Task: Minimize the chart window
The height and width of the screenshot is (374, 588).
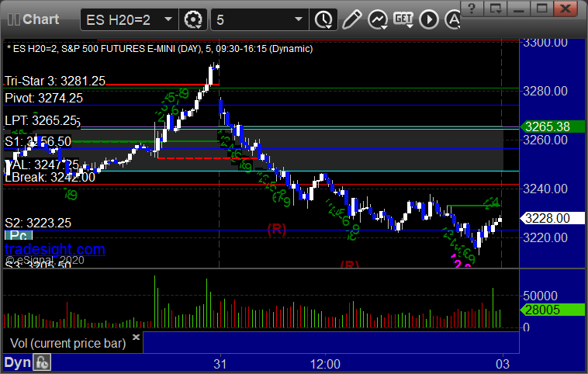Action: (x=518, y=9)
